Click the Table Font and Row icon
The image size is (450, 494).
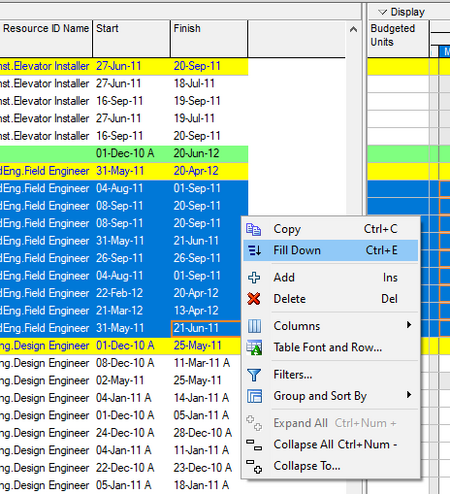[254, 347]
